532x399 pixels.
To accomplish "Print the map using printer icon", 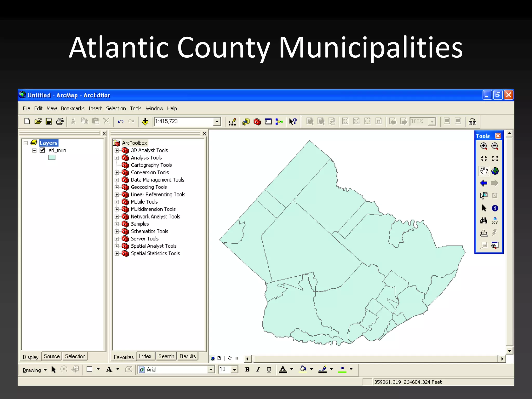I will point(60,121).
